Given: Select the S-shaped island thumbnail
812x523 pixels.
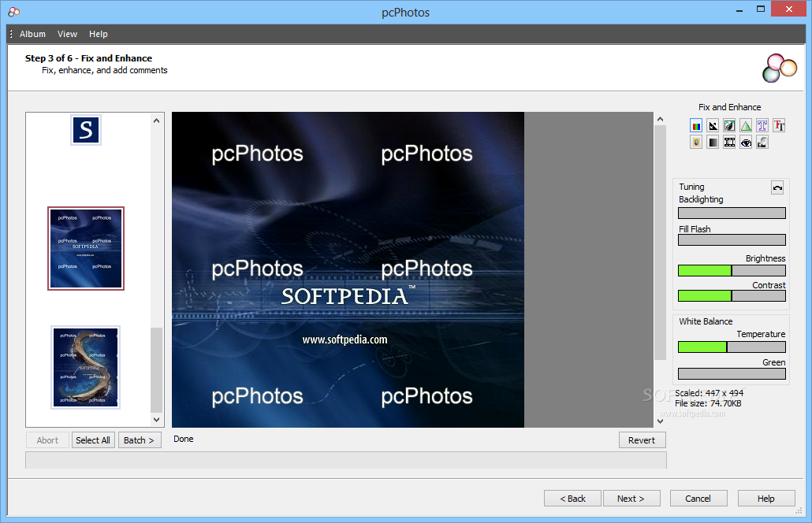Looking at the screenshot, I should [x=85, y=367].
